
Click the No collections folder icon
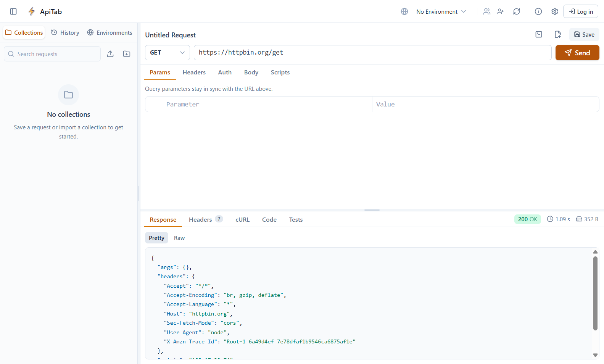coord(68,95)
